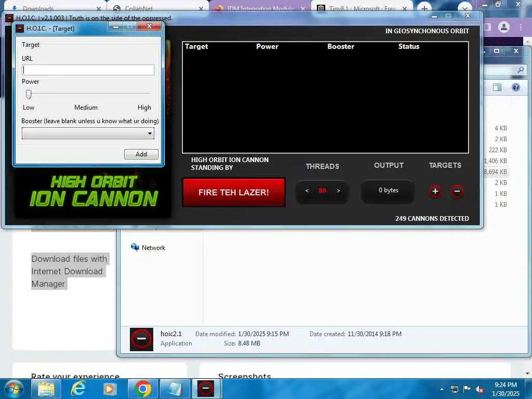Increase threads with the right arrow

pos(338,191)
